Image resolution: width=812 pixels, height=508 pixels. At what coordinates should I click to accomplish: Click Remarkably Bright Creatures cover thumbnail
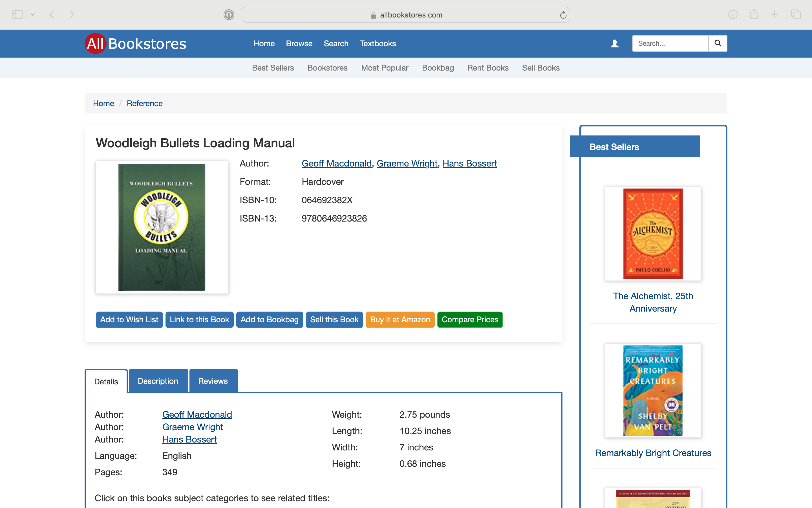[x=653, y=390]
